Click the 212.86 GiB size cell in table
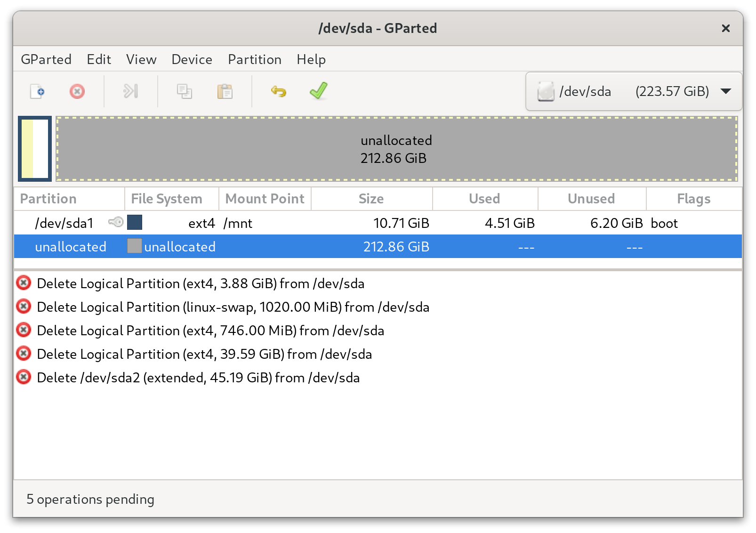Viewport: 756px width, 533px height. click(x=396, y=247)
